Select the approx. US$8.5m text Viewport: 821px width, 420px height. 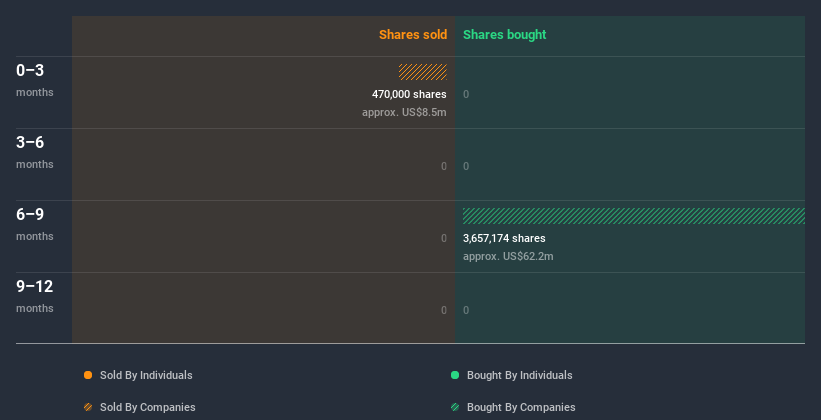pos(404,112)
